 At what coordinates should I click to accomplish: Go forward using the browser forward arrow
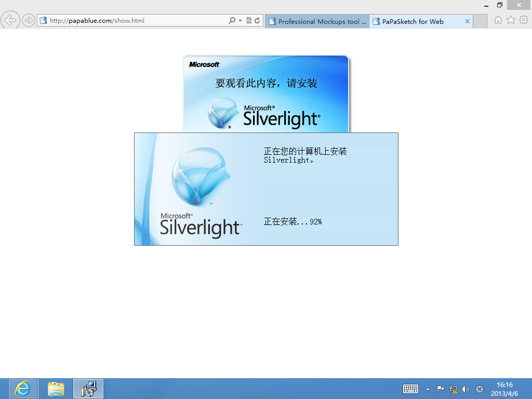point(29,20)
